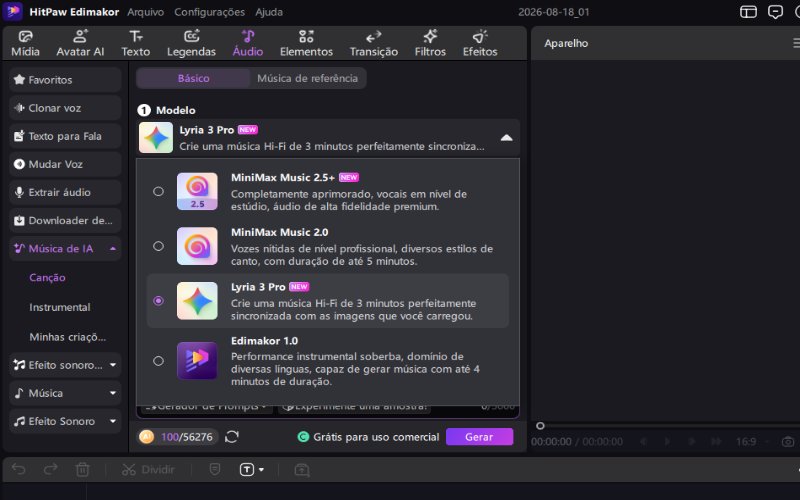The image size is (800, 500).
Task: Click the green commercial use icon
Action: (303, 437)
